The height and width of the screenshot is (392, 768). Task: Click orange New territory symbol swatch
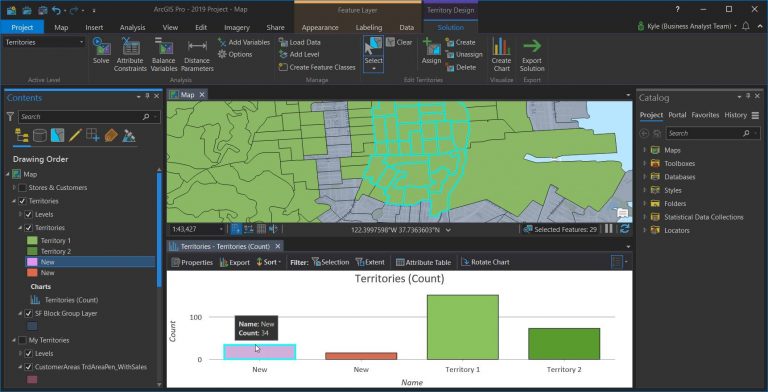[32, 273]
